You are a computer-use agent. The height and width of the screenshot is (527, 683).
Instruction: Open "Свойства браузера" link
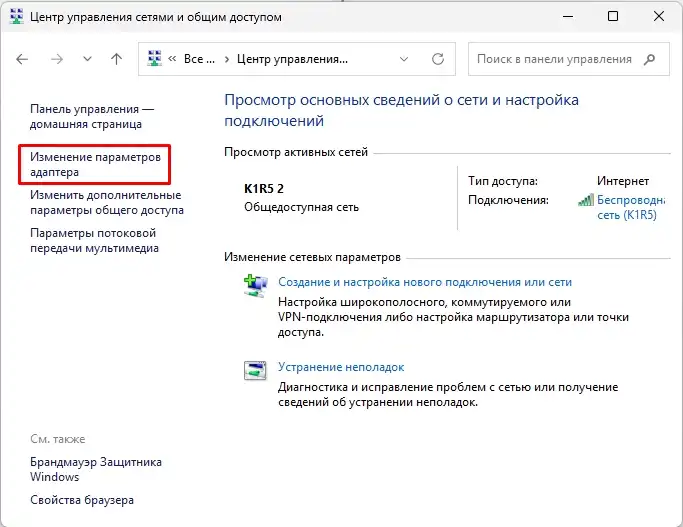point(82,500)
